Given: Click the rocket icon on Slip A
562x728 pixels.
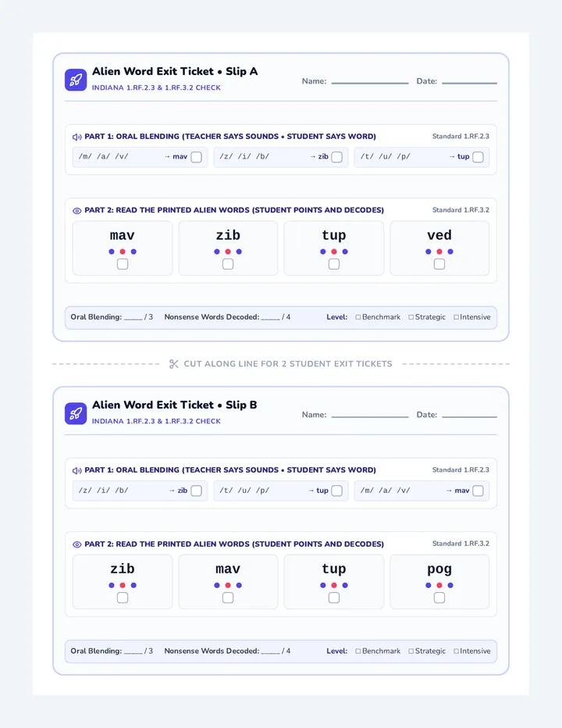Looking at the screenshot, I should [76, 80].
